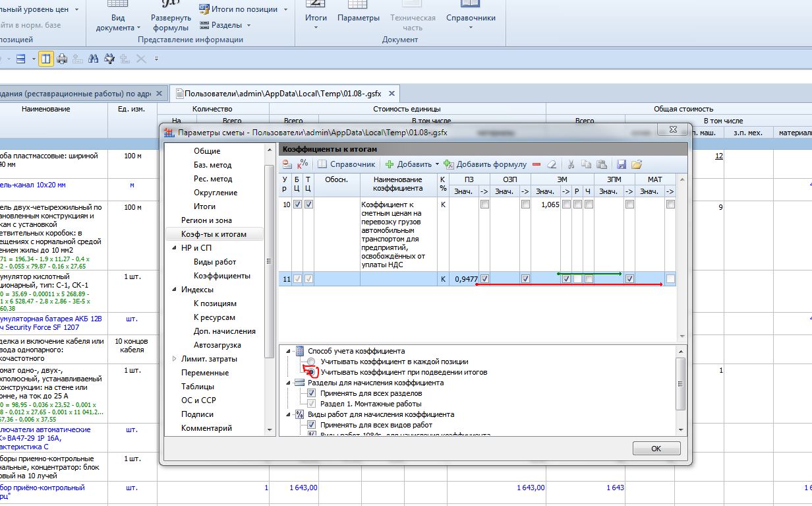Click the 'Добавить формулу' button
The height and width of the screenshot is (506, 812).
click(486, 164)
